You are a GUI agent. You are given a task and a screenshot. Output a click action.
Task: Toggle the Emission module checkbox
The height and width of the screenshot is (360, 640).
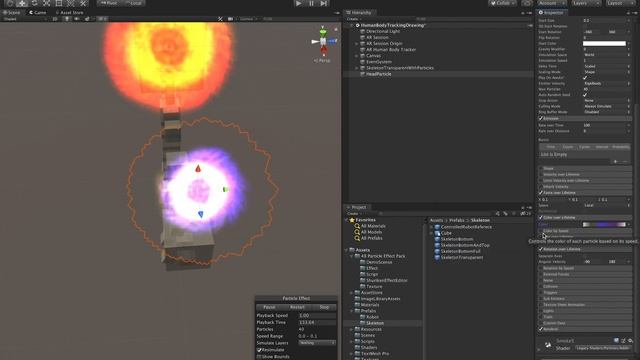pyautogui.click(x=541, y=118)
